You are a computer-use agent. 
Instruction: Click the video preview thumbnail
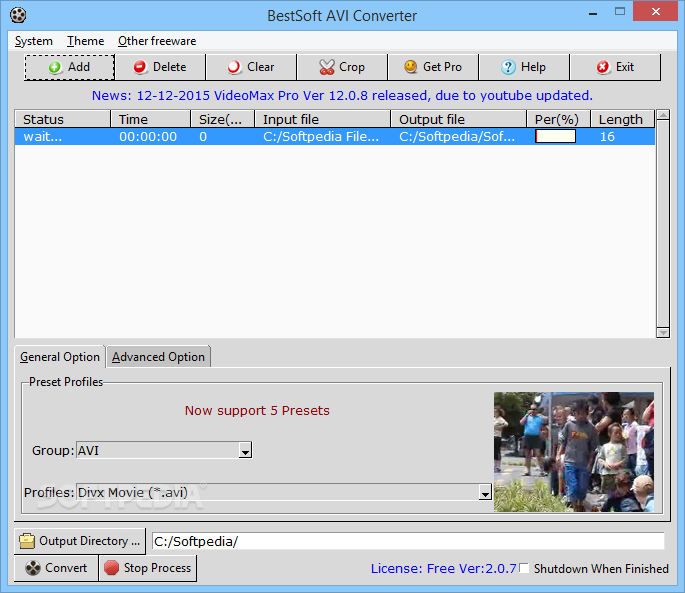pos(574,452)
